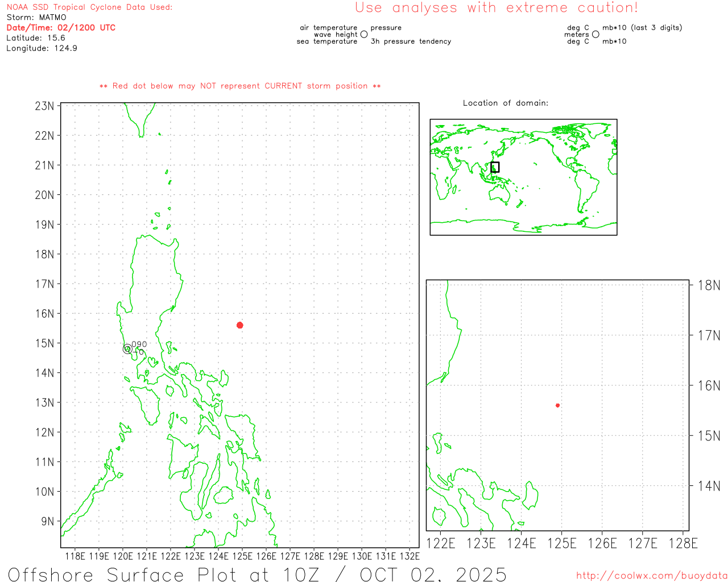This screenshot has width=728, height=582.
Task: Click the 'Date/Time: 02/1200 UTC' label
Action: (x=61, y=28)
